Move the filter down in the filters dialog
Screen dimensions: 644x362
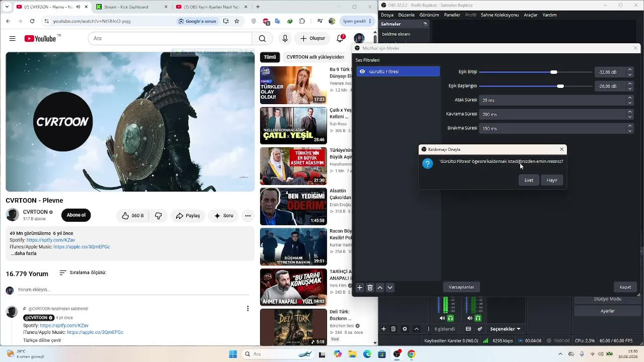(390, 288)
